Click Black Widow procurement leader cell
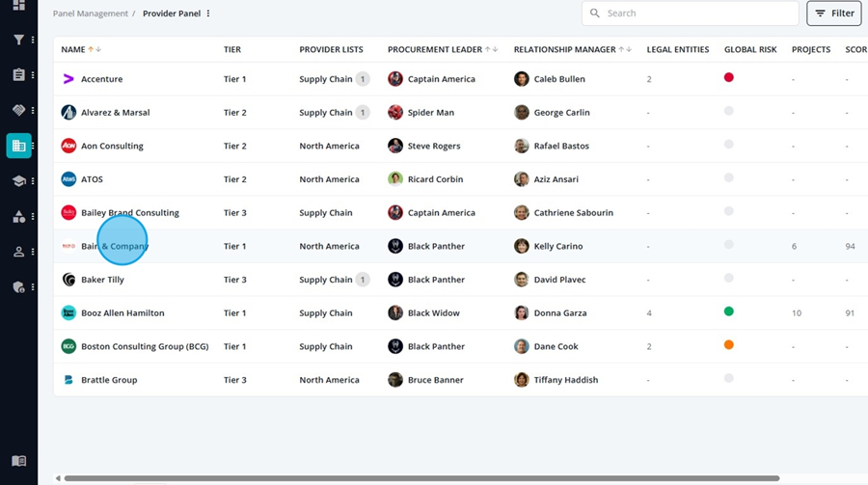Viewport: 868px width, 485px height. coord(424,312)
